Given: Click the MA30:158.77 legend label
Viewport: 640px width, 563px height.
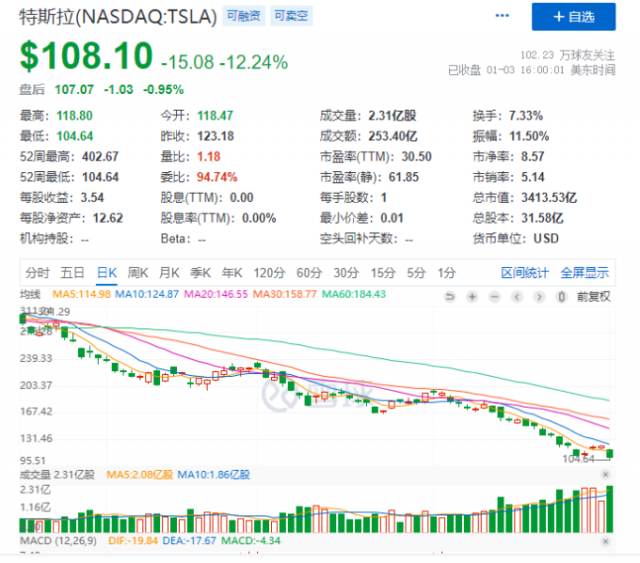Looking at the screenshot, I should tap(285, 294).
